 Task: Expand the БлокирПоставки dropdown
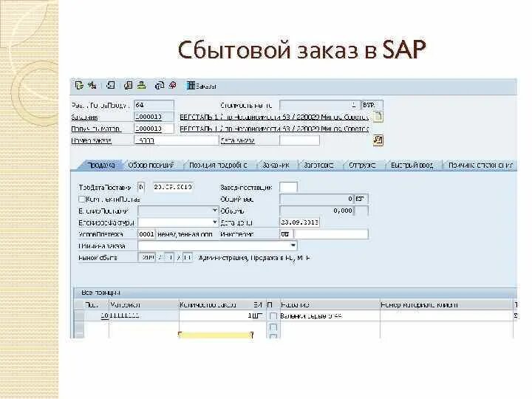click(214, 211)
